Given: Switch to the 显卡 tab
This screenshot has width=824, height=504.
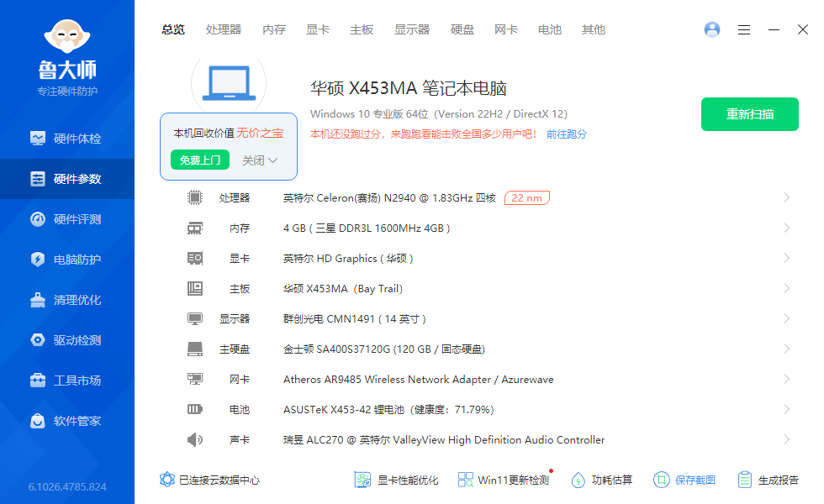Looking at the screenshot, I should [x=318, y=30].
